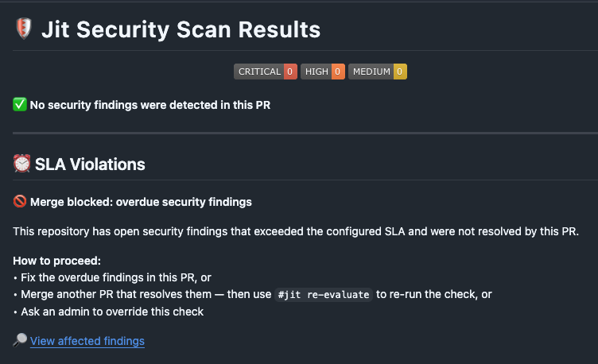Click the red critical count box
Image resolution: width=598 pixels, height=364 pixels.
click(290, 72)
